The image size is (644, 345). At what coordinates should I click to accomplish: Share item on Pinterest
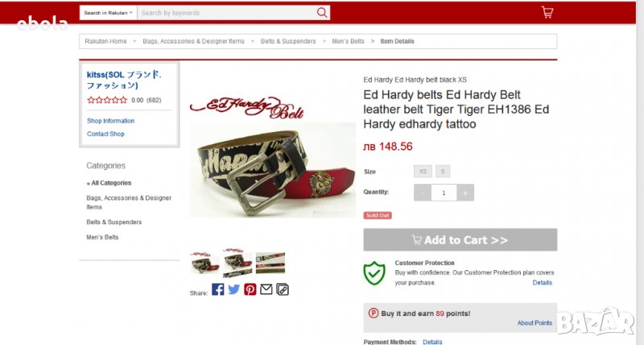click(x=250, y=289)
